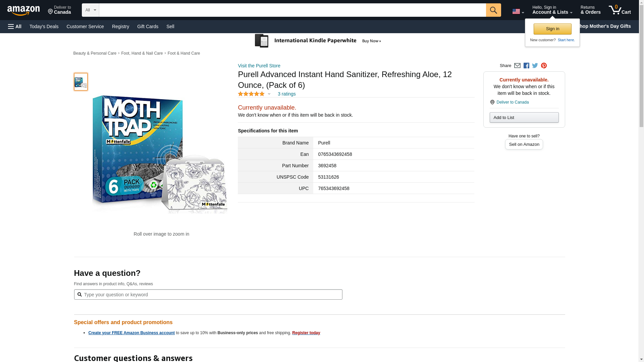
Task: Open the All hamburger menu
Action: pos(15,26)
